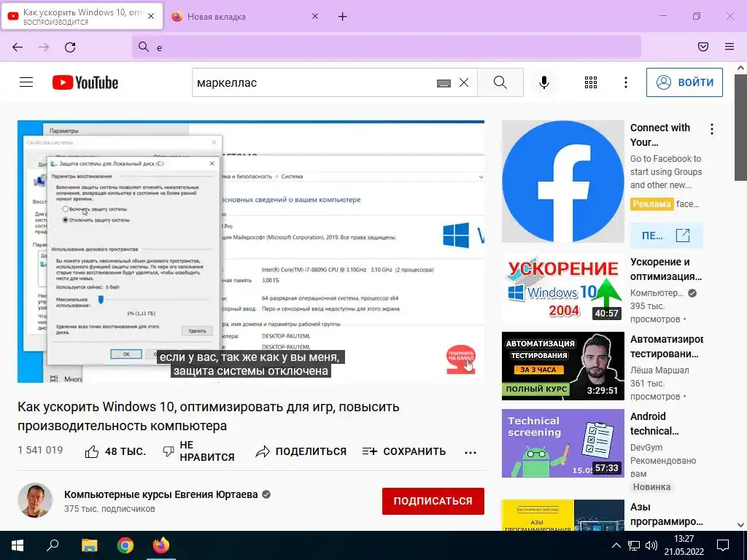Open the YouTube apps grid
This screenshot has width=747, height=560.
coord(591,82)
